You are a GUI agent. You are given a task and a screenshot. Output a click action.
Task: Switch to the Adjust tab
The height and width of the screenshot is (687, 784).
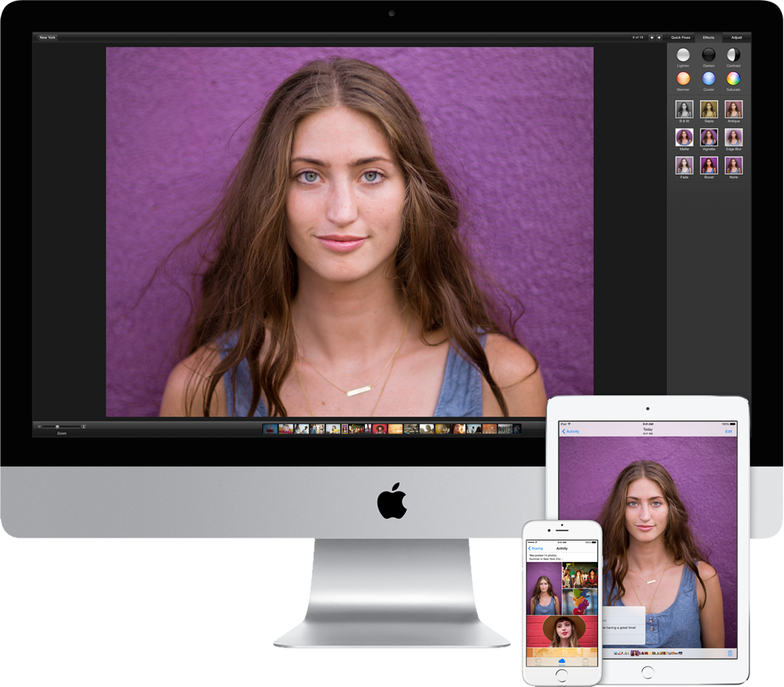(736, 37)
